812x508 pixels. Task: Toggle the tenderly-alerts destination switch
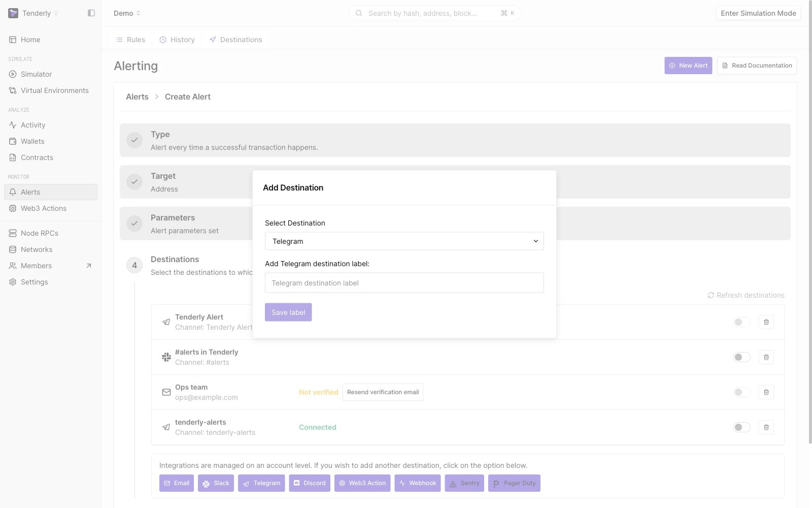(742, 427)
